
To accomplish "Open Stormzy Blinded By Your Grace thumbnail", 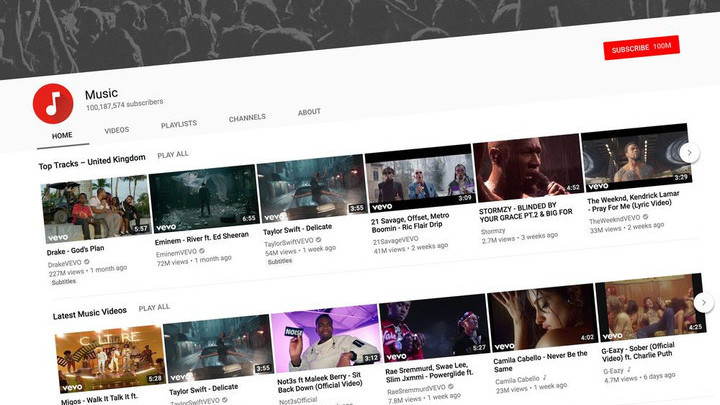I will click(x=529, y=168).
